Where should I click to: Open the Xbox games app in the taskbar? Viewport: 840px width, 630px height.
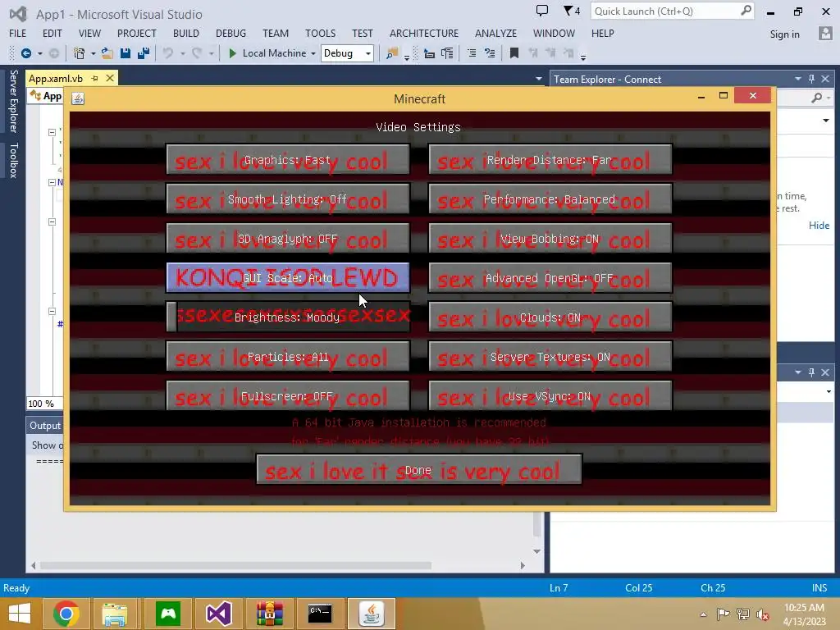click(168, 614)
